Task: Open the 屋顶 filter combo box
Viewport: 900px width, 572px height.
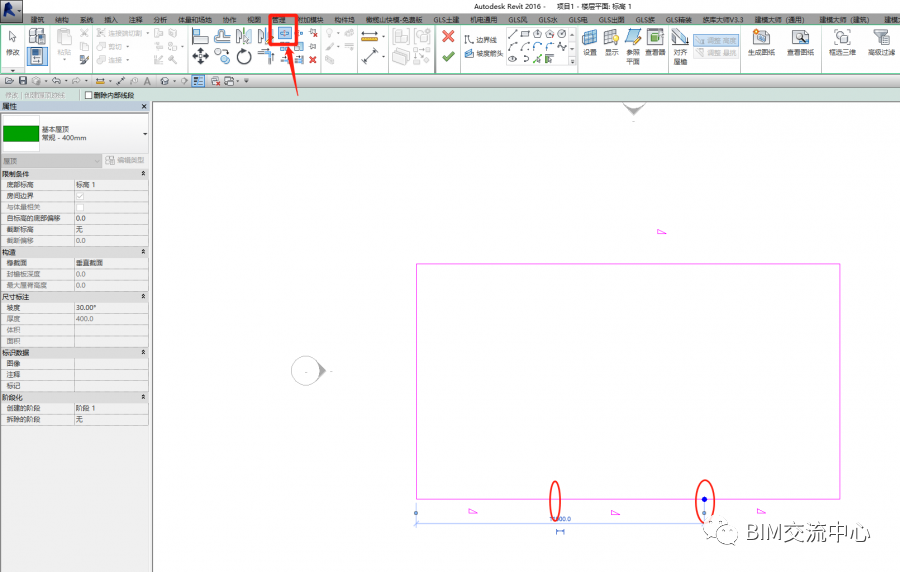Action: (52, 161)
